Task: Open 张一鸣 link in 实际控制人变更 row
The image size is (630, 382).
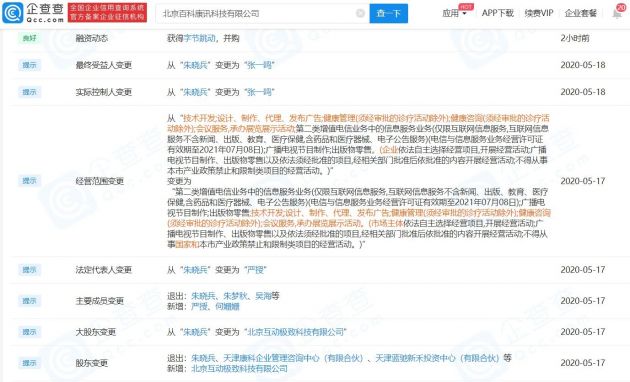Action: [x=259, y=92]
